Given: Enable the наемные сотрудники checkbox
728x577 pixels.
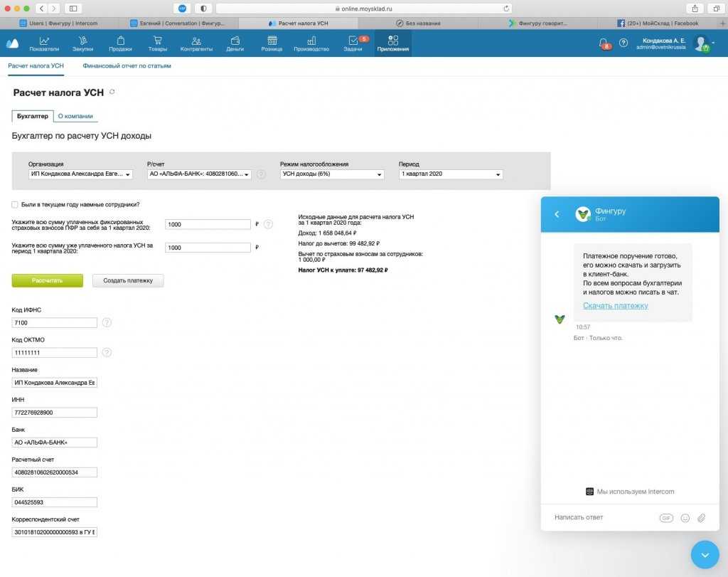Looking at the screenshot, I should [x=15, y=205].
